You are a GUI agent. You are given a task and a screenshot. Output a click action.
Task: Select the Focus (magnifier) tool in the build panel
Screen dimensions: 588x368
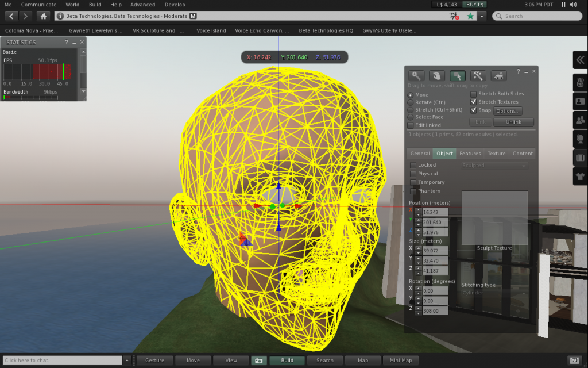(416, 75)
